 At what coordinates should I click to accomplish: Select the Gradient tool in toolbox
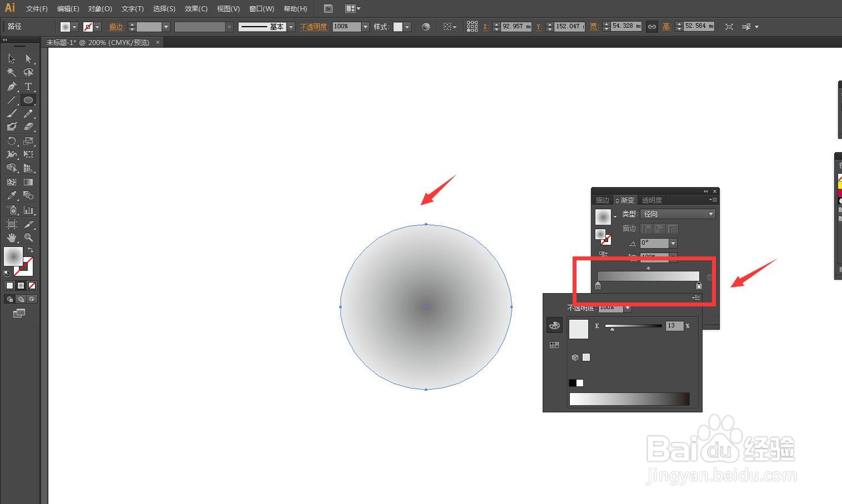[x=28, y=182]
